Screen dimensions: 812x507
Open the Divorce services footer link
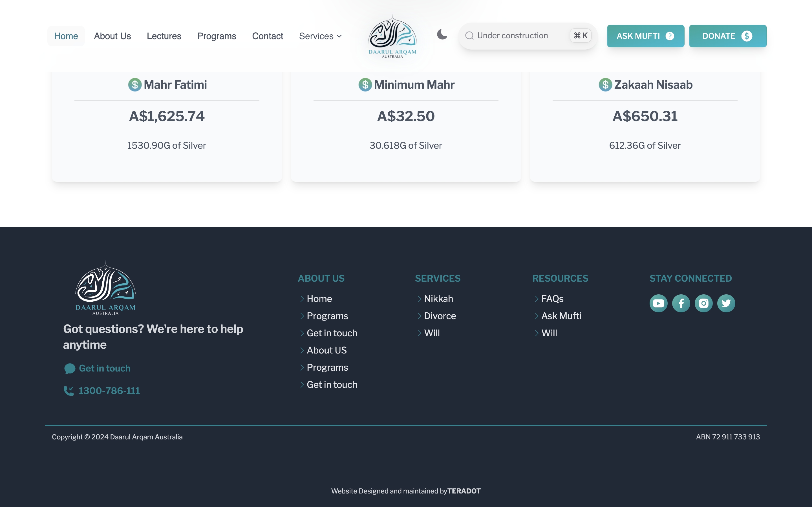[440, 316]
